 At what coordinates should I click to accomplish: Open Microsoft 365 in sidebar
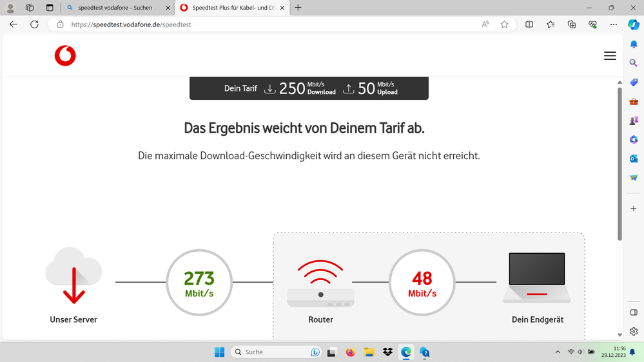point(634,140)
